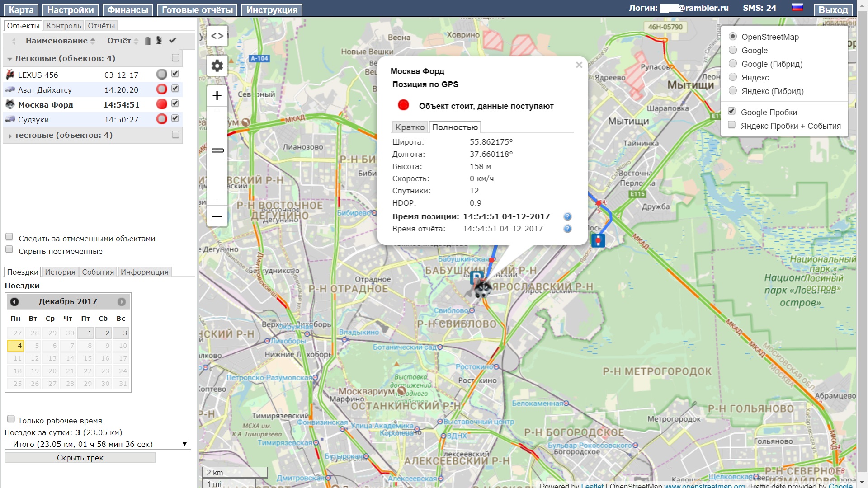This screenshot has height=488, width=868.
Task: Click the map zoom slider handle
Action: [217, 150]
